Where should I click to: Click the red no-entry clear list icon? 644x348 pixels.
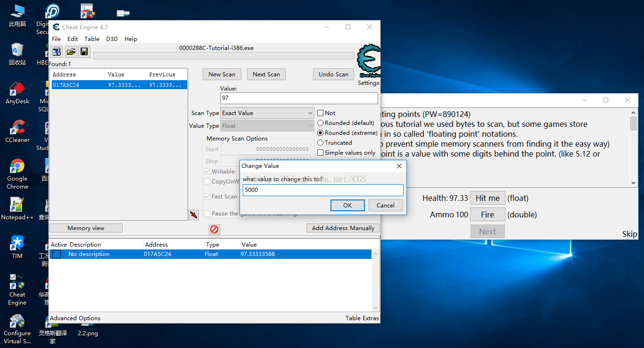(215, 230)
